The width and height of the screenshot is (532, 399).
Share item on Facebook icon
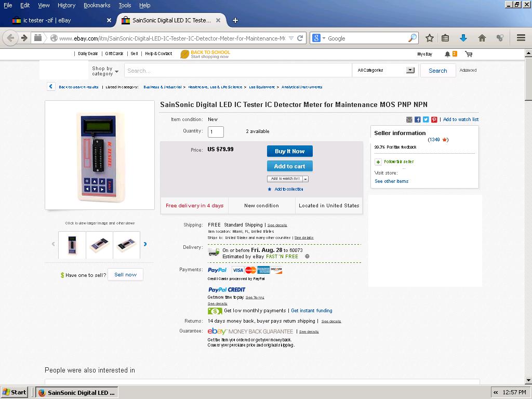[418, 119]
